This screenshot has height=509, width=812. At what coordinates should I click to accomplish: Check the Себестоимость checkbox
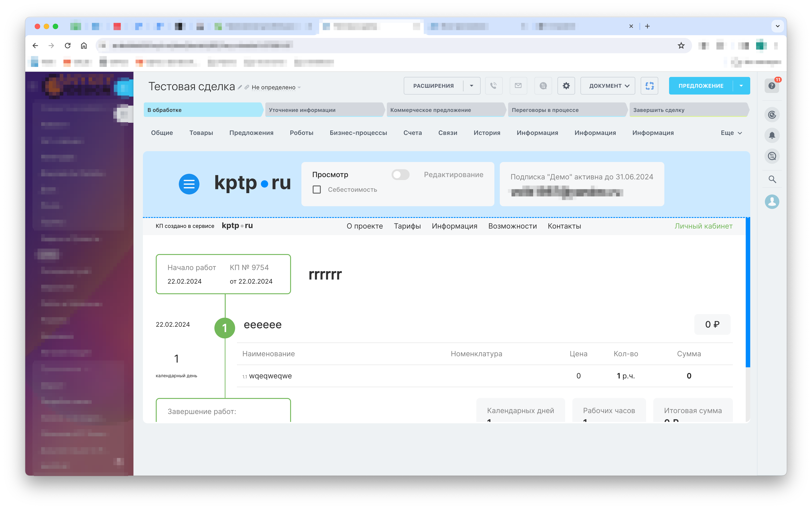point(317,190)
